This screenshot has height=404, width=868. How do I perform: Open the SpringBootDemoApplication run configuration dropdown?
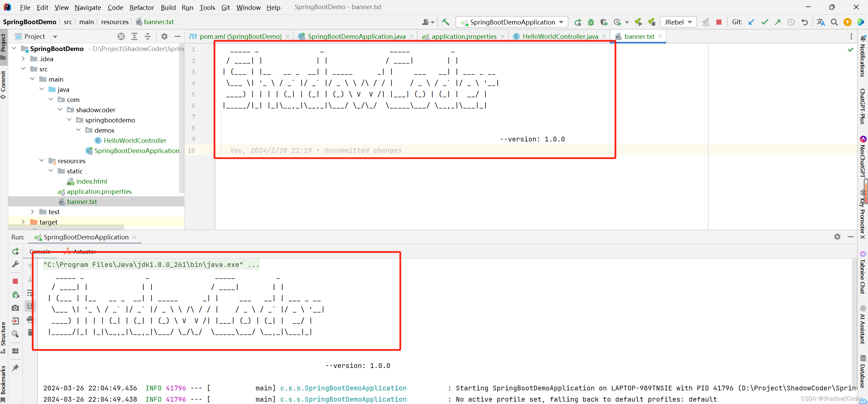512,22
